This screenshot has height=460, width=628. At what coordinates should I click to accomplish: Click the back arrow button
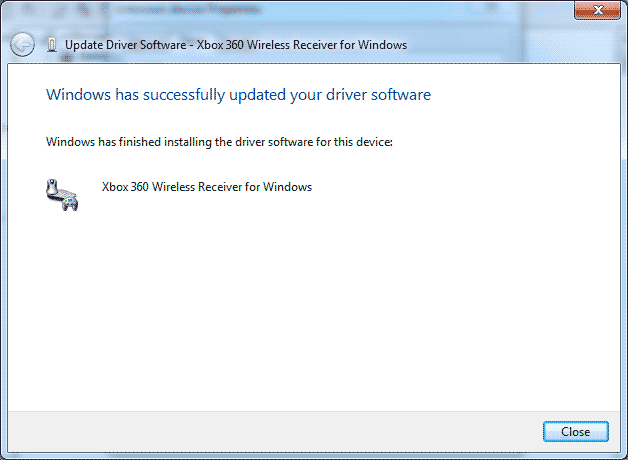tap(22, 44)
